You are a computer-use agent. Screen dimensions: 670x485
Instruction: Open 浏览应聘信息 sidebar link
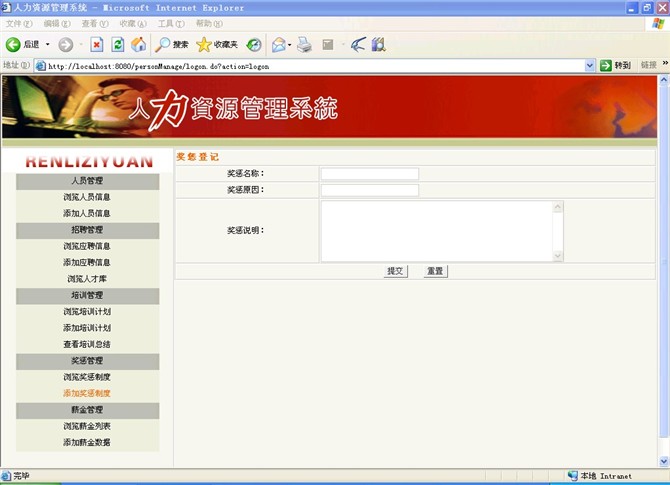coord(87,246)
